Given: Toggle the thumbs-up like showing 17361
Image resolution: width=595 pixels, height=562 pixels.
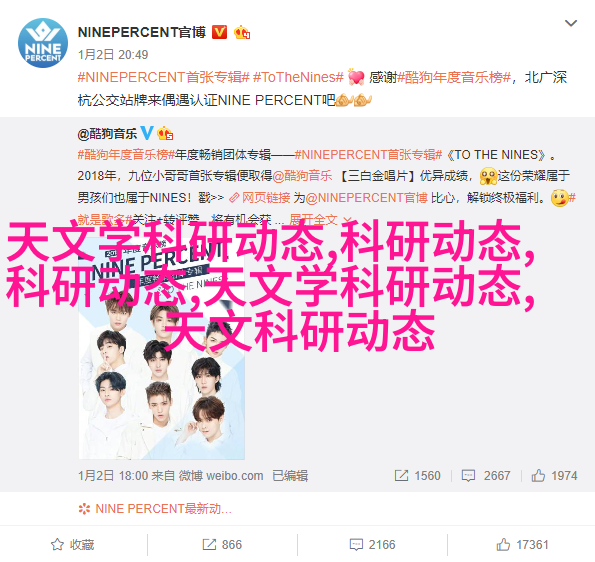Looking at the screenshot, I should coord(522,545).
